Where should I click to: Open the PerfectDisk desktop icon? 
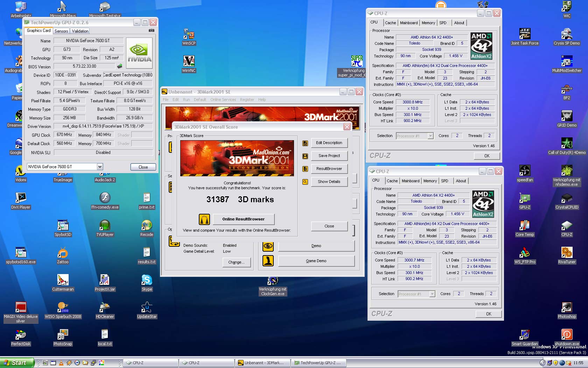click(21, 338)
